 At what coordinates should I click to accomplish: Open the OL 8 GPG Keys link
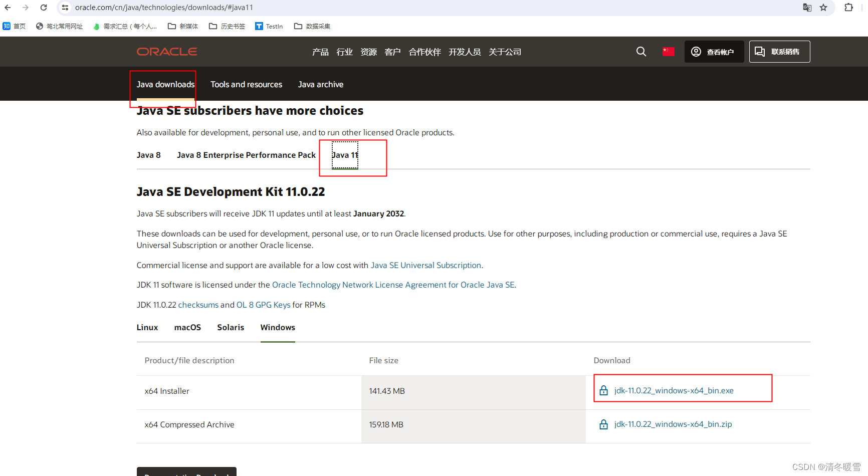[x=263, y=305]
